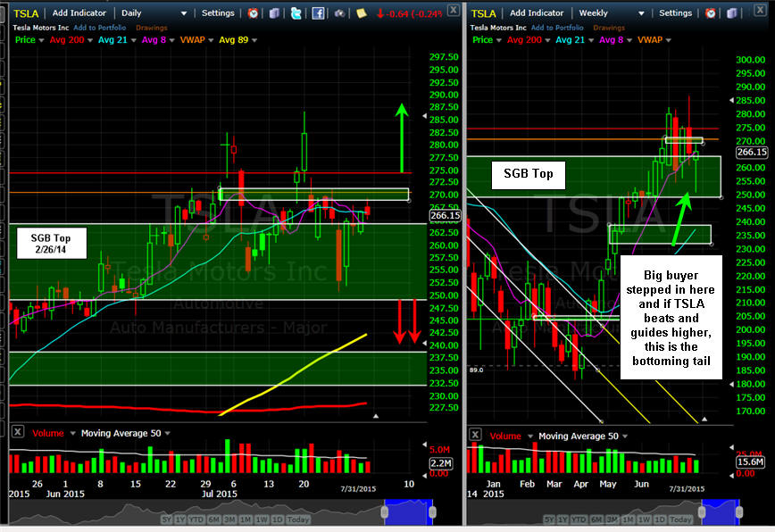Grab the left range slider handle, Weekly chart
Image resolution: width=775 pixels, height=532 pixels.
point(702,511)
